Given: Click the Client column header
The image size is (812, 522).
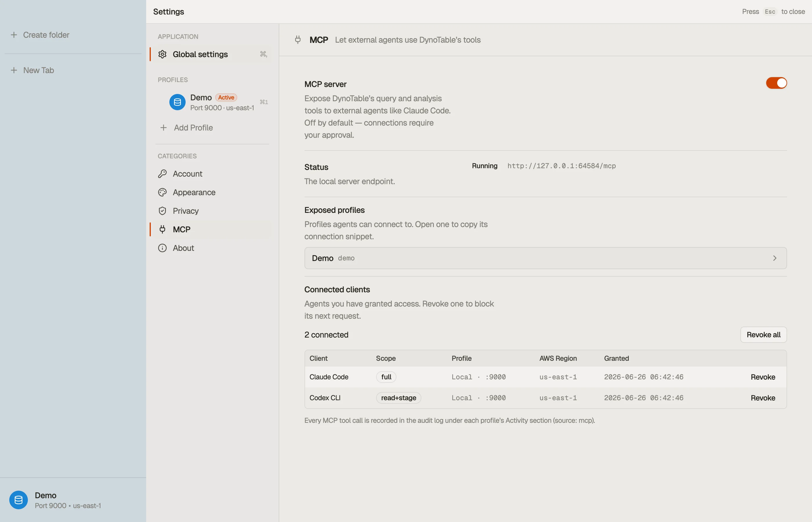Looking at the screenshot, I should point(318,358).
